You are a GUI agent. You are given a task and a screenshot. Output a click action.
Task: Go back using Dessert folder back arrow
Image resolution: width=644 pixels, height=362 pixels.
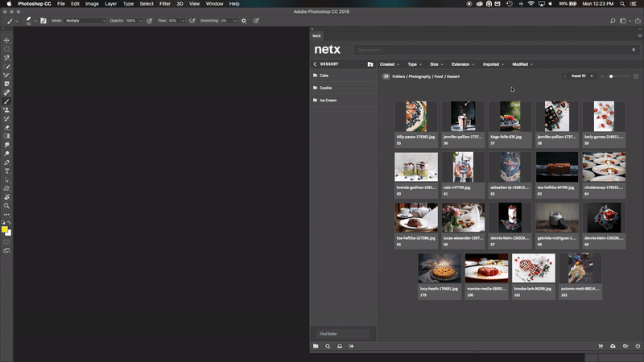[315, 64]
